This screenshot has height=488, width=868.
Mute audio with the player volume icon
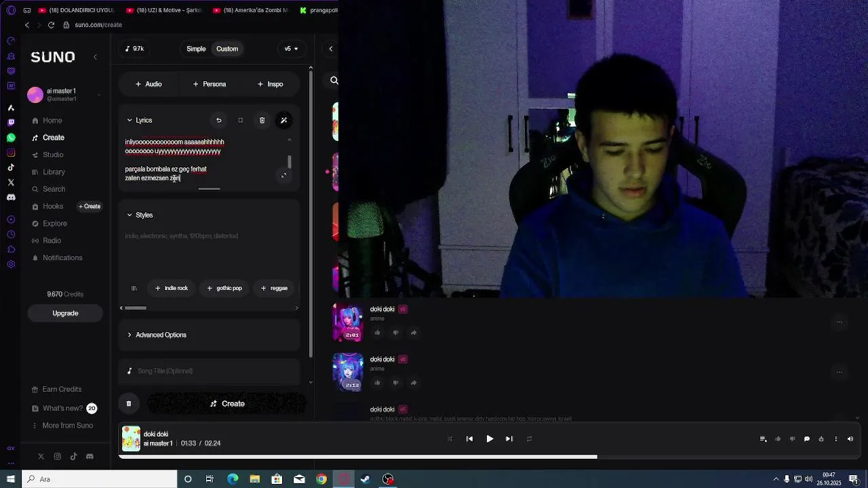(850, 439)
